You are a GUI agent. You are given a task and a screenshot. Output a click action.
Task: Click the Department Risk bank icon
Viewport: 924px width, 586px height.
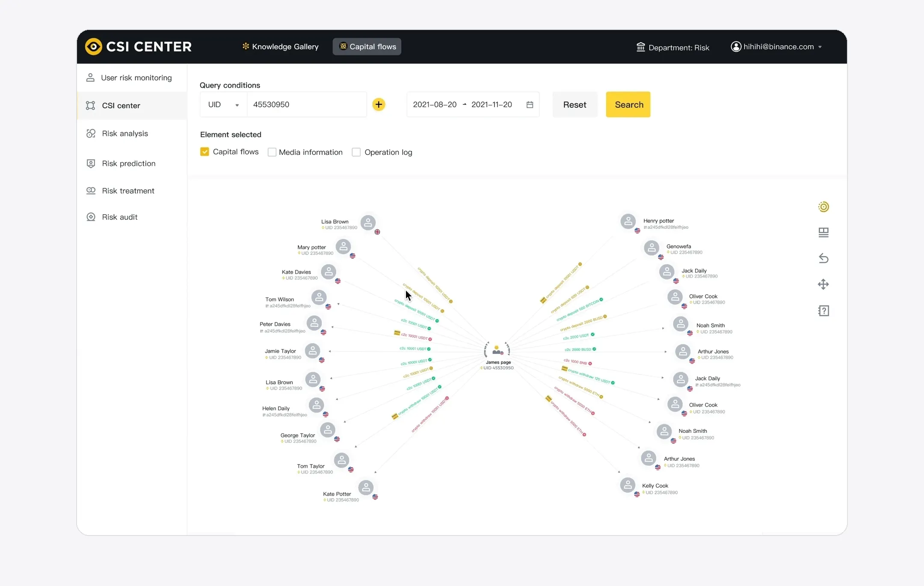point(640,47)
